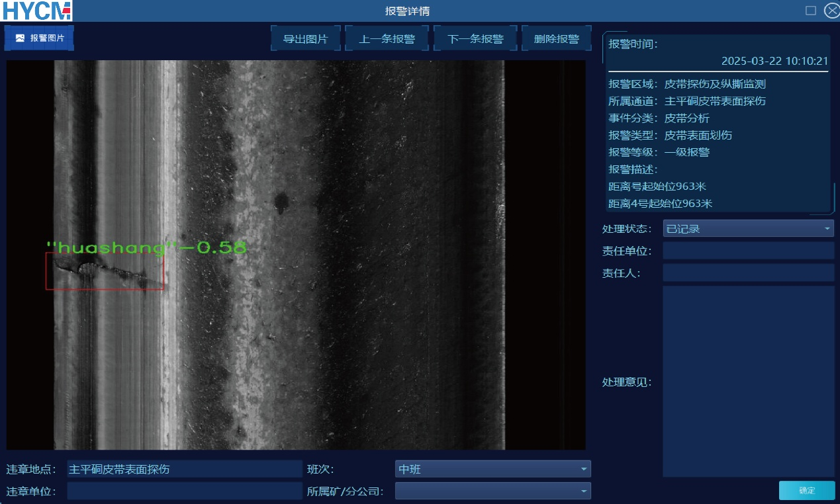Viewport: 840px width, 504px height.
Task: Click the red huashang detection box
Action: coord(105,271)
